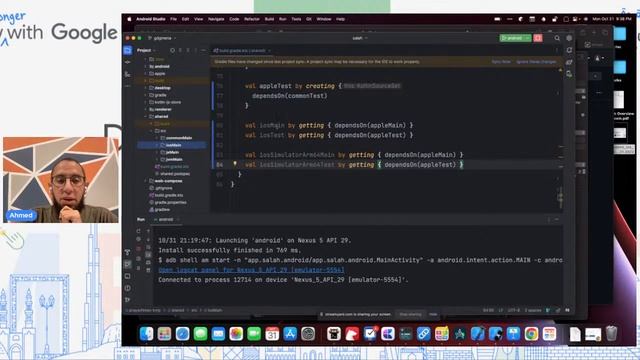The image size is (640, 360).
Task: Open the File menu
Action: click(x=173, y=19)
